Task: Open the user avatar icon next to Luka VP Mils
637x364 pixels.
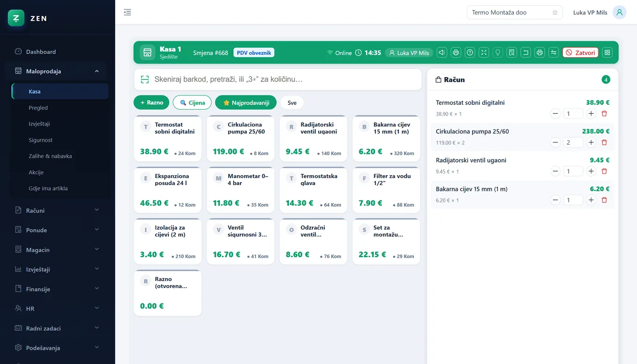Action: [x=619, y=13]
